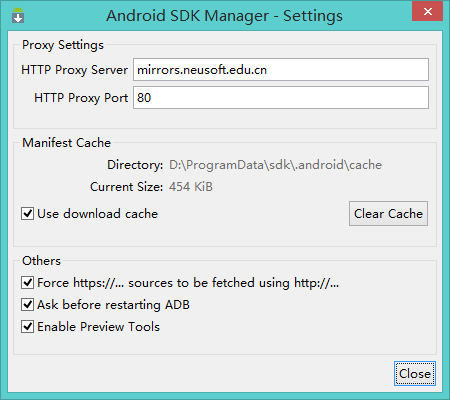
Task: Disable Ask before restarting ADB
Action: tap(27, 305)
